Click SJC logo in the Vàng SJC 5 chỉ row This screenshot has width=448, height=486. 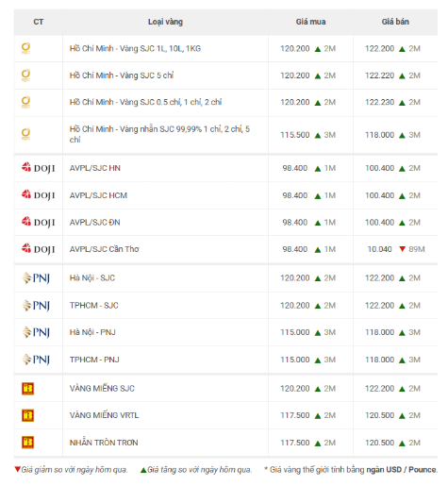pyautogui.click(x=25, y=75)
